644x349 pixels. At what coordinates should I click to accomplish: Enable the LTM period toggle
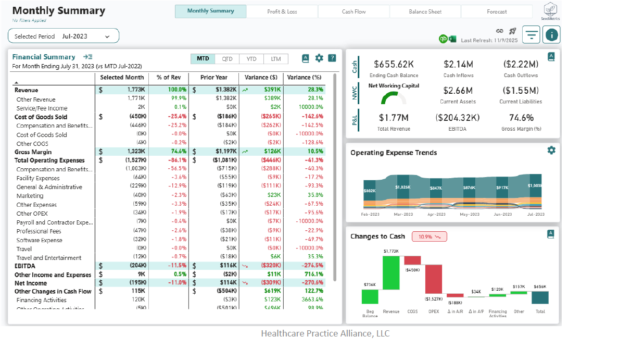(x=275, y=59)
